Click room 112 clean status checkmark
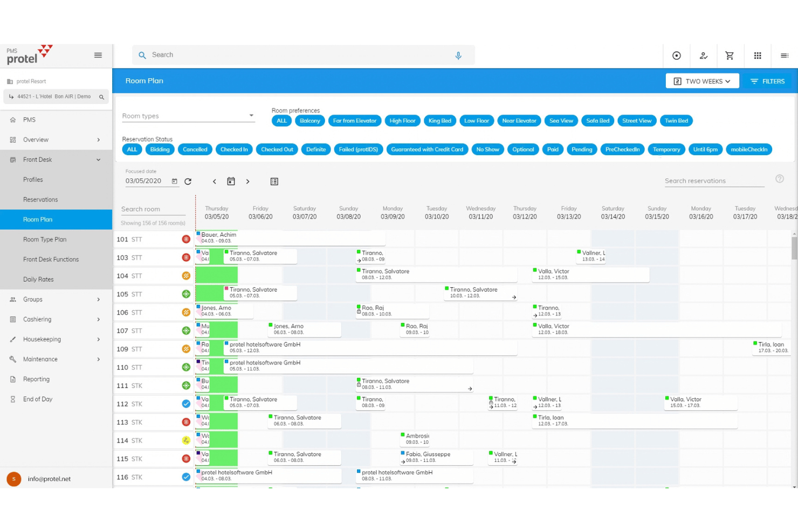Screen dimensions: 798x532 [x=186, y=404]
